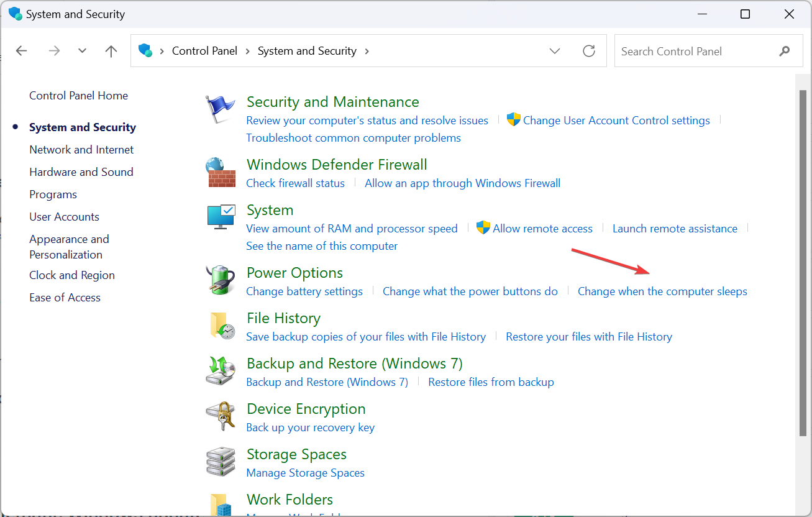Image resolution: width=812 pixels, height=517 pixels.
Task: Open Change when the computer sleeps
Action: 662,291
